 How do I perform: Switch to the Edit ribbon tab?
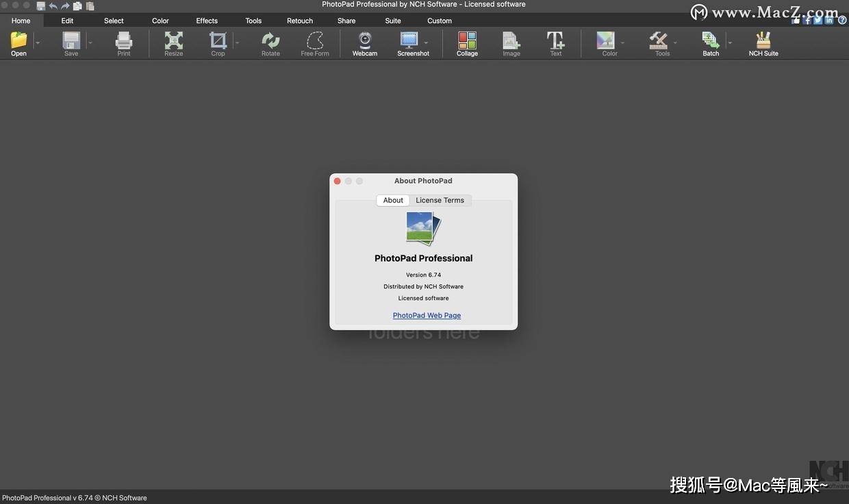pyautogui.click(x=67, y=21)
